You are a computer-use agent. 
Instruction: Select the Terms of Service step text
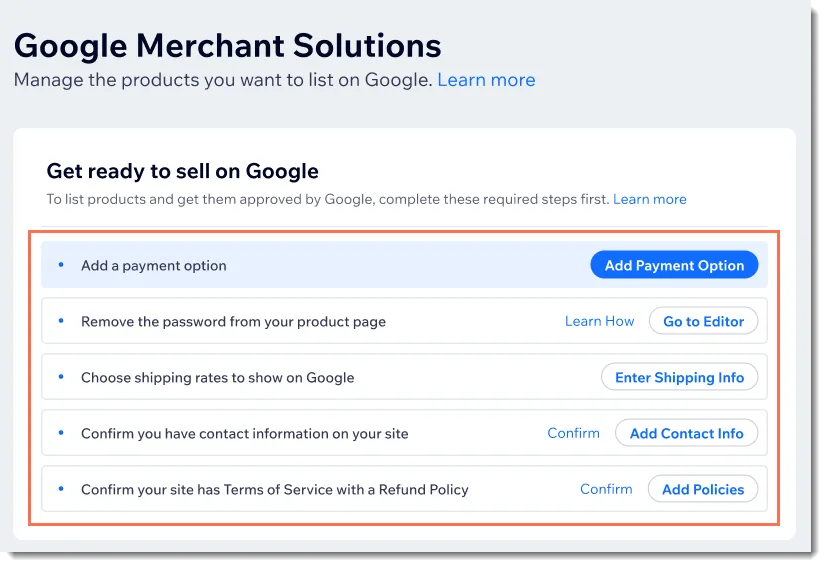274,490
